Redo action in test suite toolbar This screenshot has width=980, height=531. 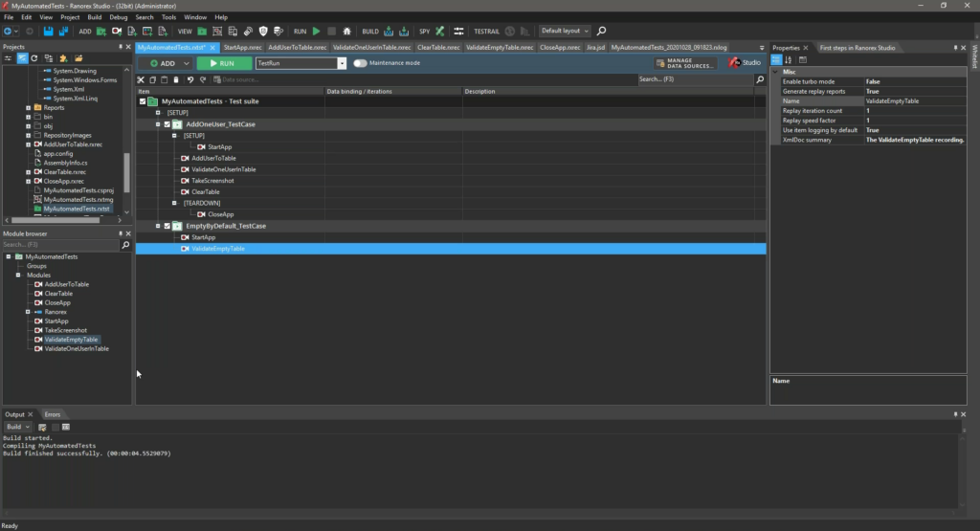pyautogui.click(x=203, y=79)
